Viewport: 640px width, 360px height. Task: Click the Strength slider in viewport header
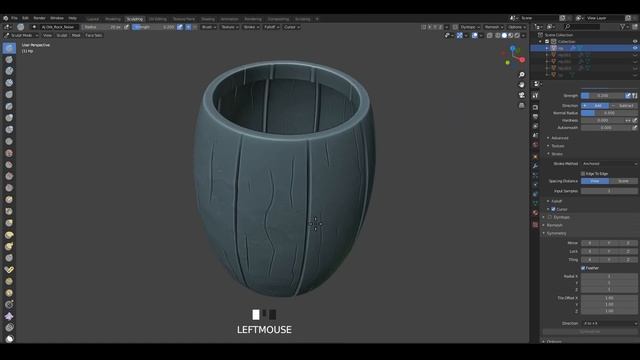(x=153, y=27)
